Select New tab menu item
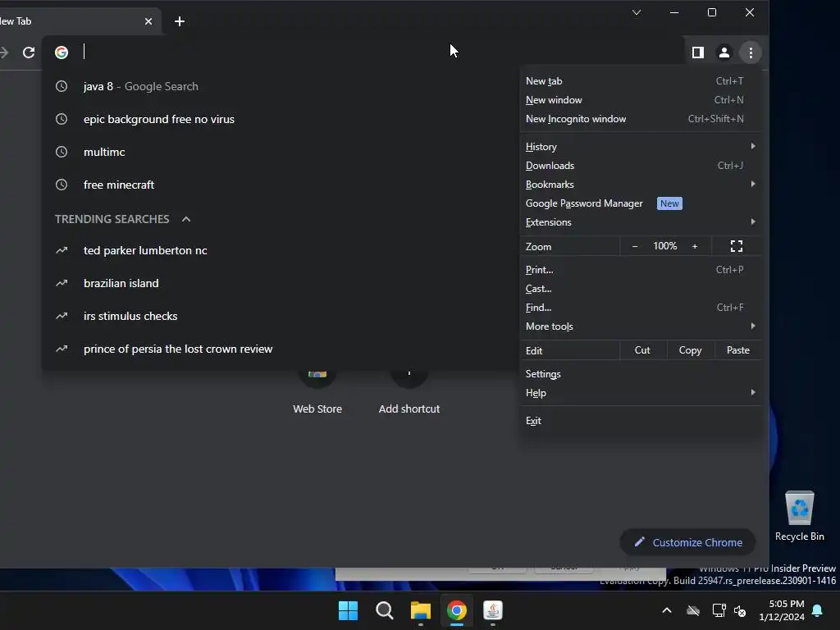Viewport: 840px width, 630px height. pyautogui.click(x=640, y=81)
